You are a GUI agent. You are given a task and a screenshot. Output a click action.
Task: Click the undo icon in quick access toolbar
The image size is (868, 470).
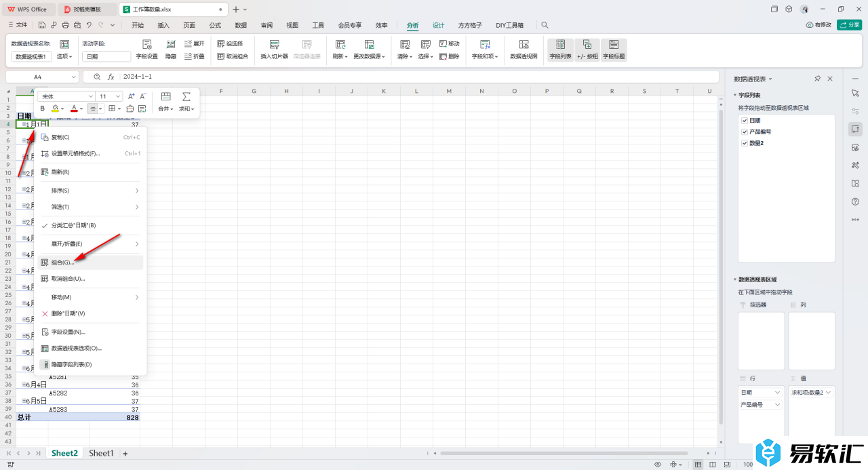89,25
